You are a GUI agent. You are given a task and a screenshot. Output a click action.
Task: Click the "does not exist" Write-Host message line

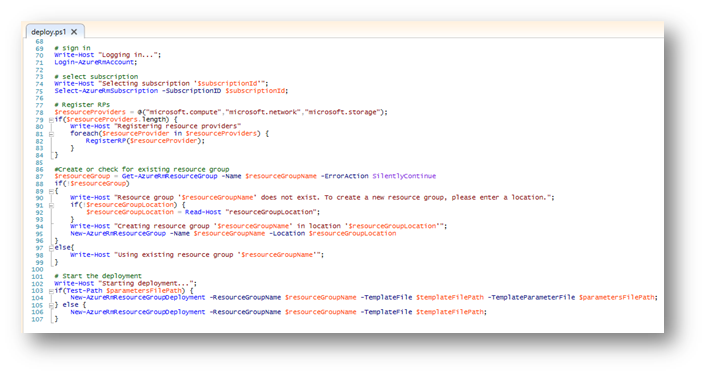click(312, 198)
